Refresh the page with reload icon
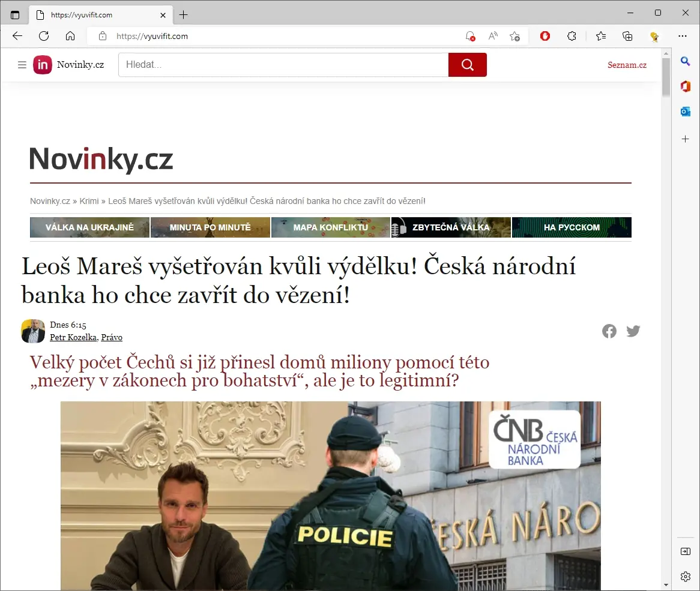This screenshot has height=591, width=700. (44, 36)
